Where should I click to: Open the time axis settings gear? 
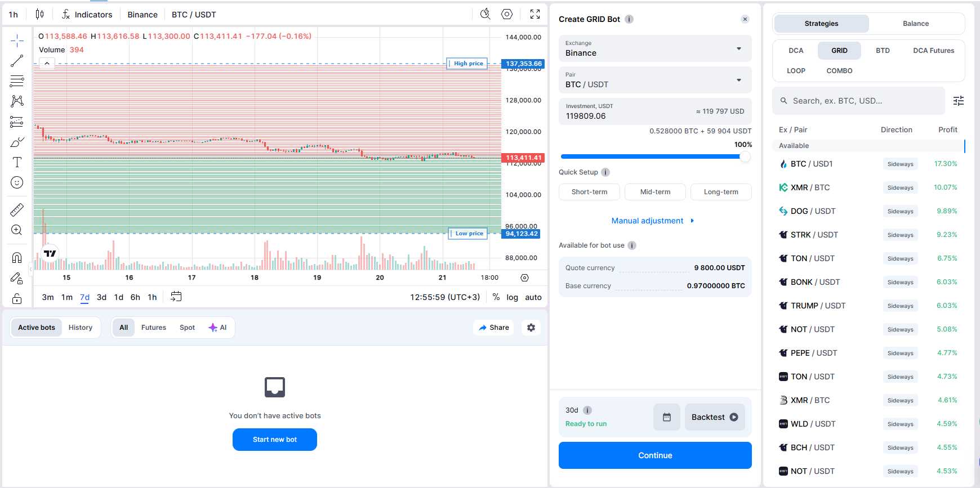pos(524,277)
